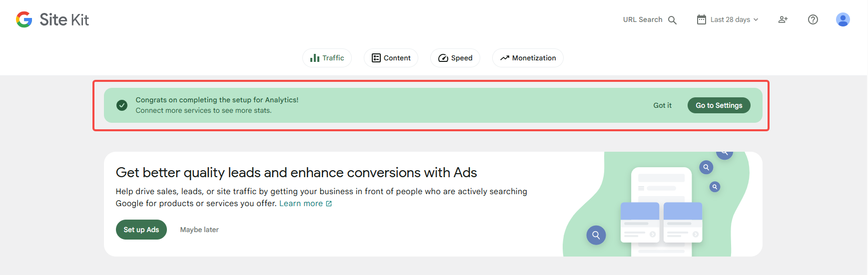Click the Traffic bar chart icon
Image resolution: width=868 pixels, height=275 pixels.
[x=315, y=58]
